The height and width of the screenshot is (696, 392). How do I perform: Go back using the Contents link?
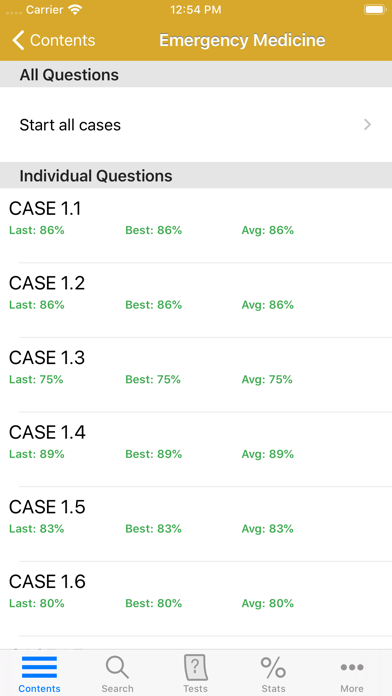point(62,40)
